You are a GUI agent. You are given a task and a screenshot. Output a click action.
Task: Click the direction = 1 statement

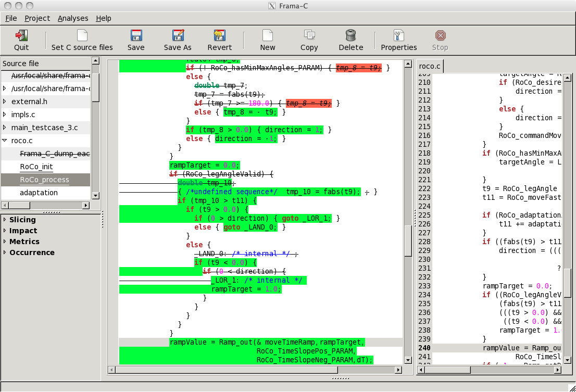294,130
